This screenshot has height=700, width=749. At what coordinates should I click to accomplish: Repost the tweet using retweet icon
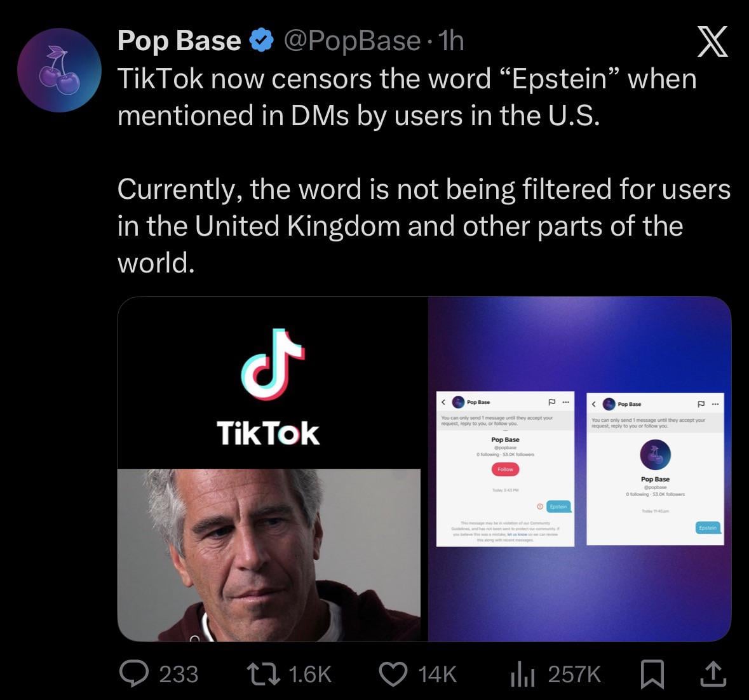(264, 674)
